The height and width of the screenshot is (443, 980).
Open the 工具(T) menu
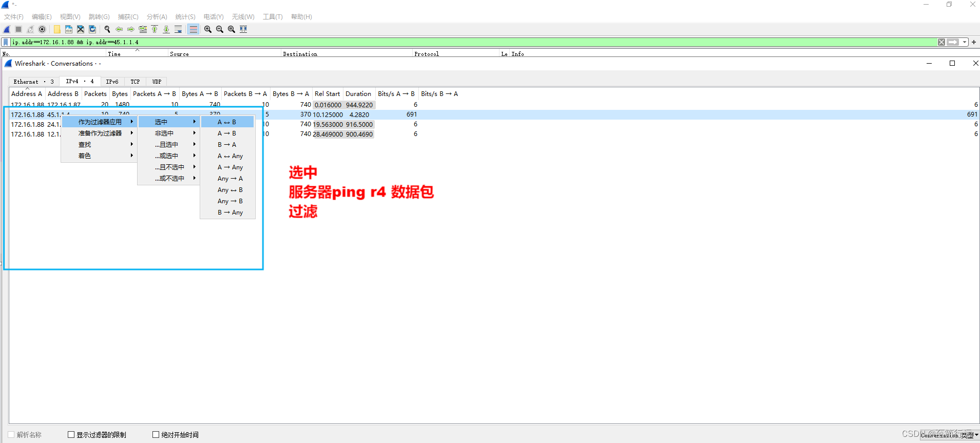273,17
